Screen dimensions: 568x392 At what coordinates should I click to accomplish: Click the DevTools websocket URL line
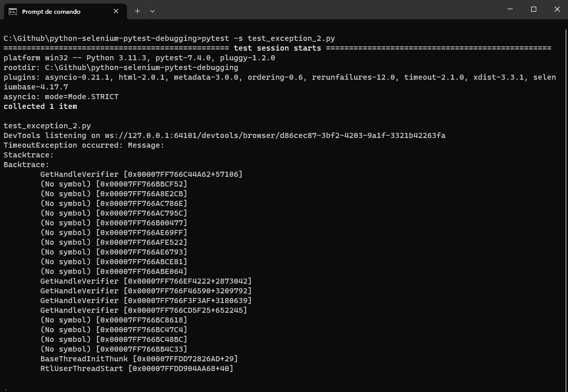click(224, 135)
